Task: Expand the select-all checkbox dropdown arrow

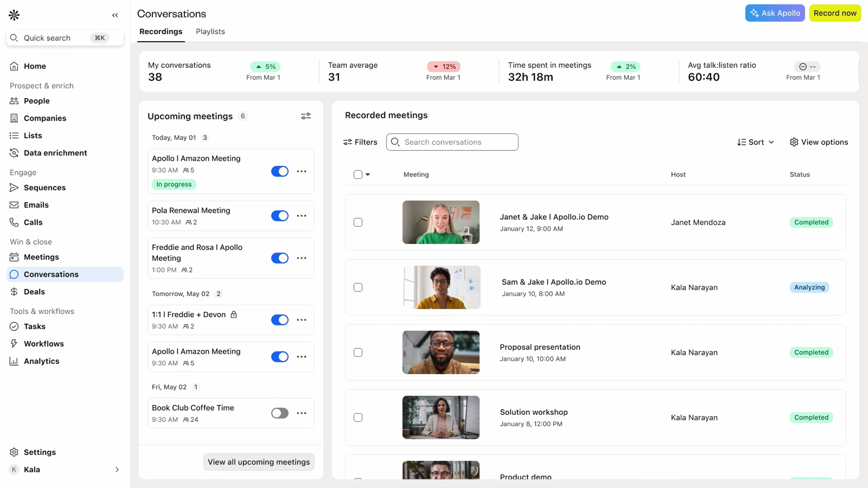Action: 368,174
